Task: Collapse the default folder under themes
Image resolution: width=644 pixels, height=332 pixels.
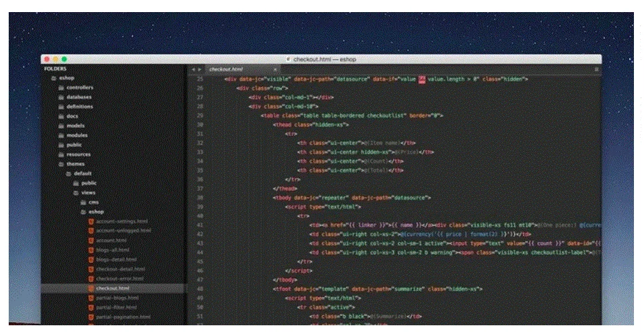Action: coord(69,173)
